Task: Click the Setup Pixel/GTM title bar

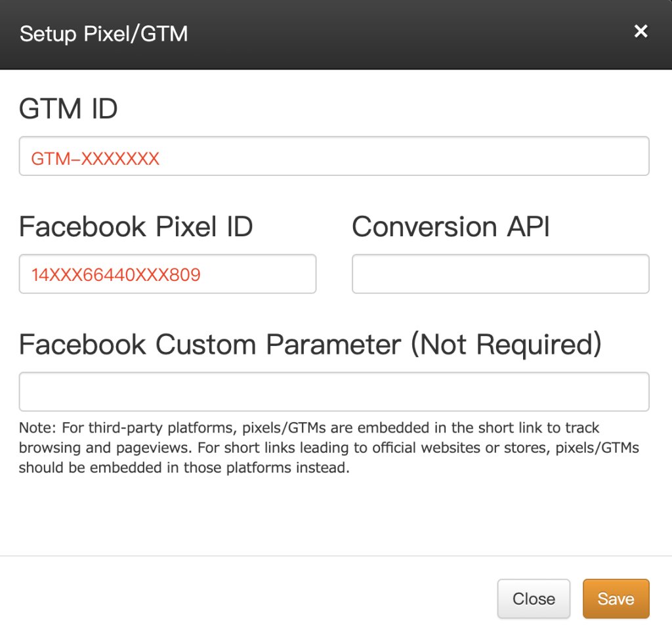Action: point(104,33)
